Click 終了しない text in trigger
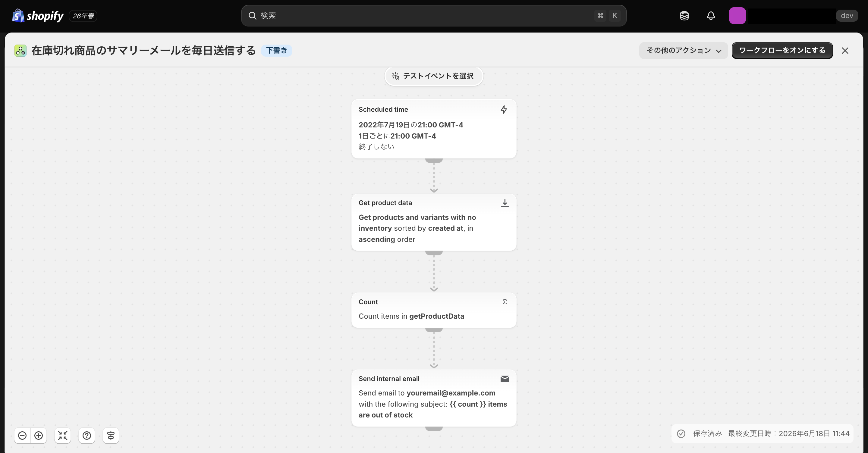Image resolution: width=868 pixels, height=453 pixels. pyautogui.click(x=376, y=146)
